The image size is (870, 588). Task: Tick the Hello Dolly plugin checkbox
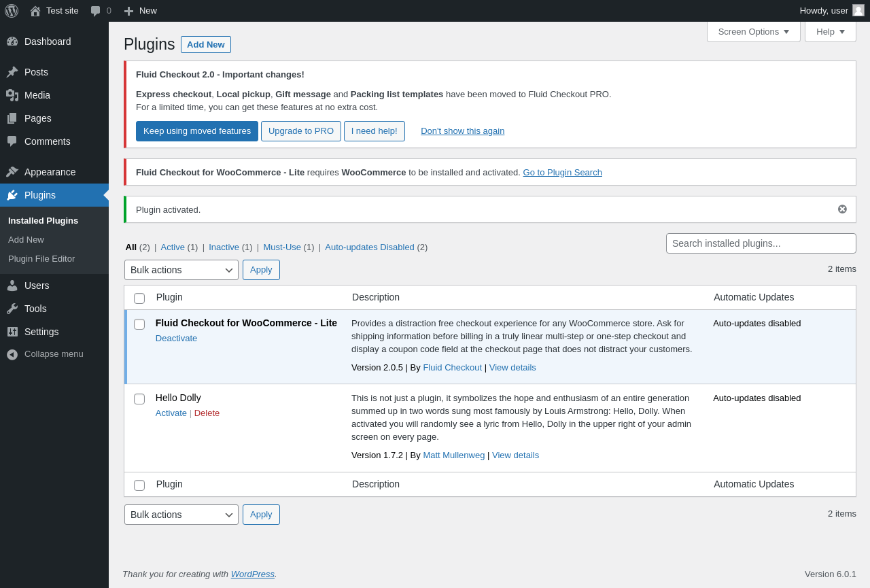(139, 399)
